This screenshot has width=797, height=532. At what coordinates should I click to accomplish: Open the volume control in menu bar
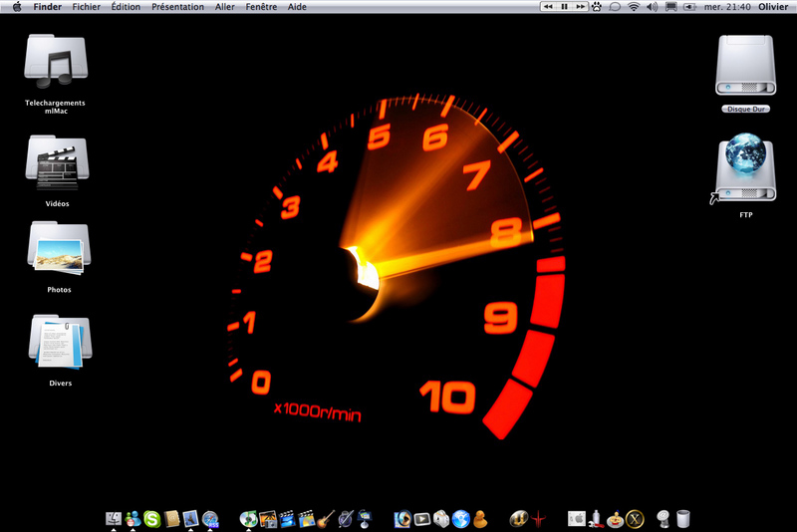click(x=652, y=7)
